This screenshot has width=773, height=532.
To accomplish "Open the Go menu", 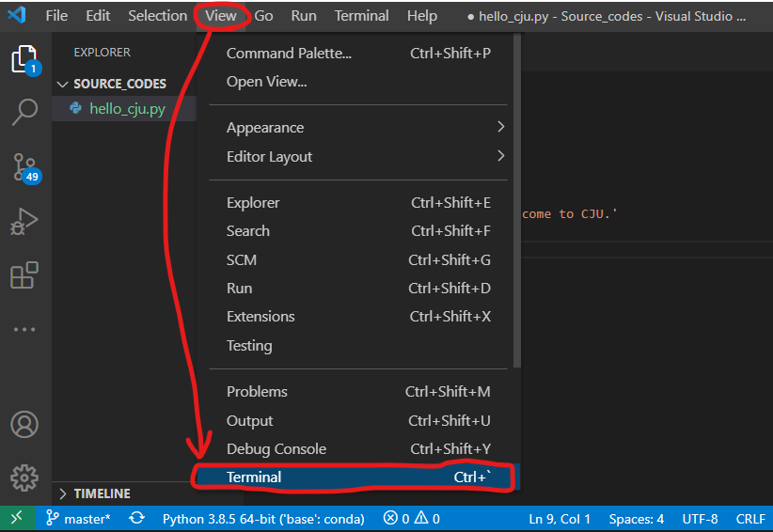I will pos(263,16).
